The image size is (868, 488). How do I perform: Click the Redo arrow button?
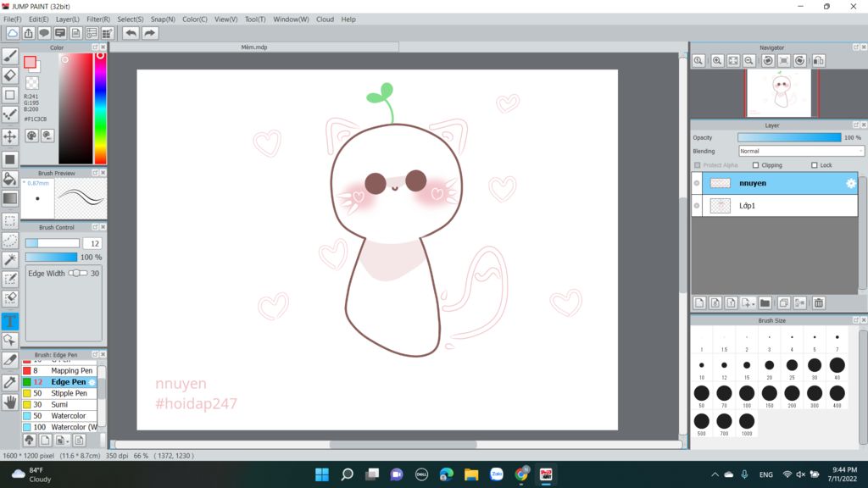click(x=149, y=33)
